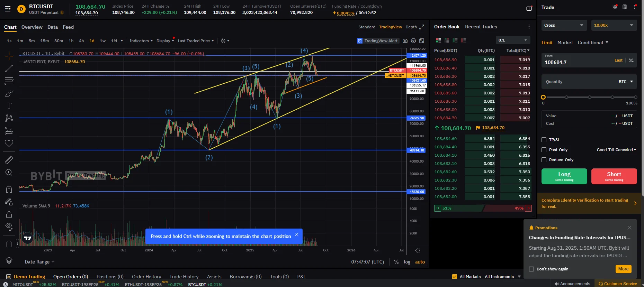
Task: Expand the Indicators dropdown
Action: click(x=141, y=41)
